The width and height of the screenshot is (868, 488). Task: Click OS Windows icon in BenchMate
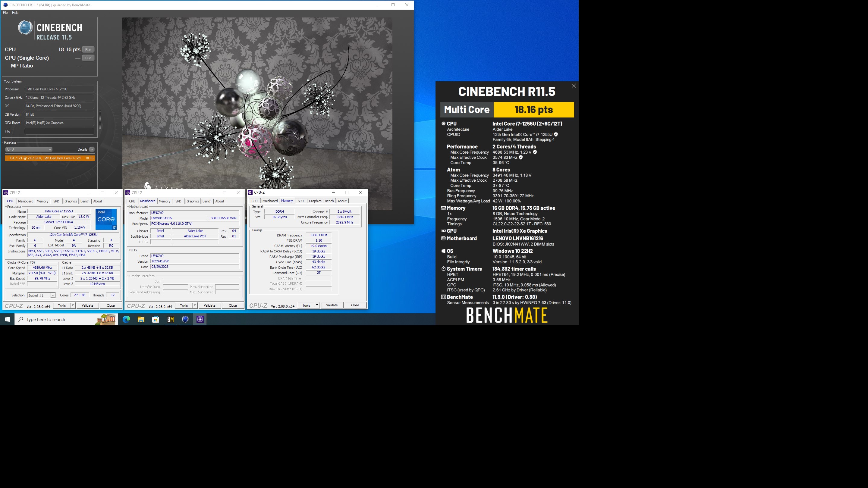coord(443,251)
